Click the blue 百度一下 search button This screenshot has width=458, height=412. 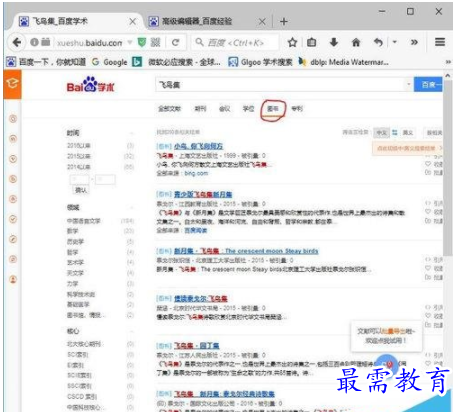click(429, 85)
